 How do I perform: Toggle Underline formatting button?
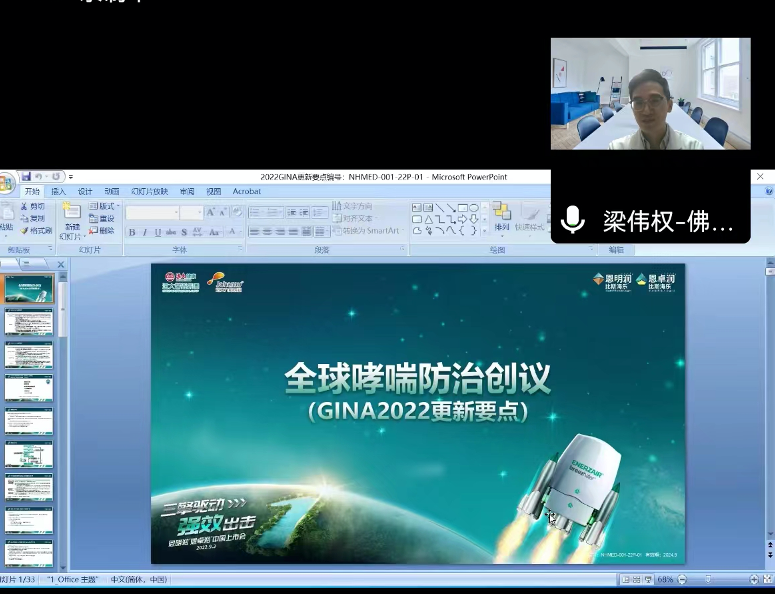point(158,232)
